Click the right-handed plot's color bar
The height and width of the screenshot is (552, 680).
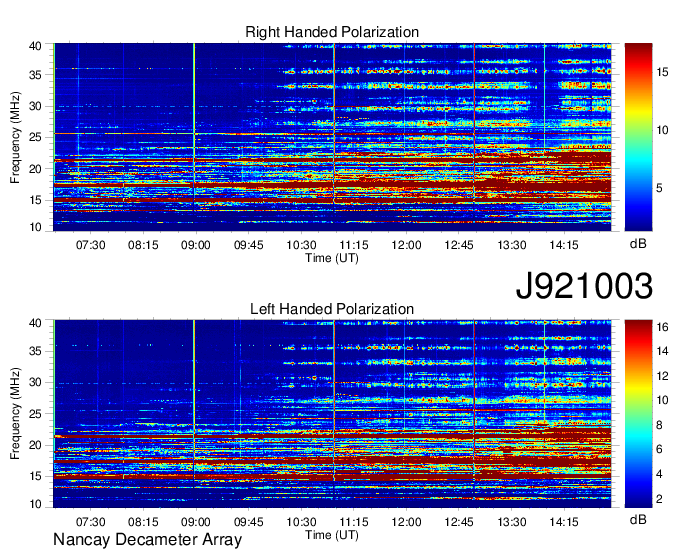638,137
